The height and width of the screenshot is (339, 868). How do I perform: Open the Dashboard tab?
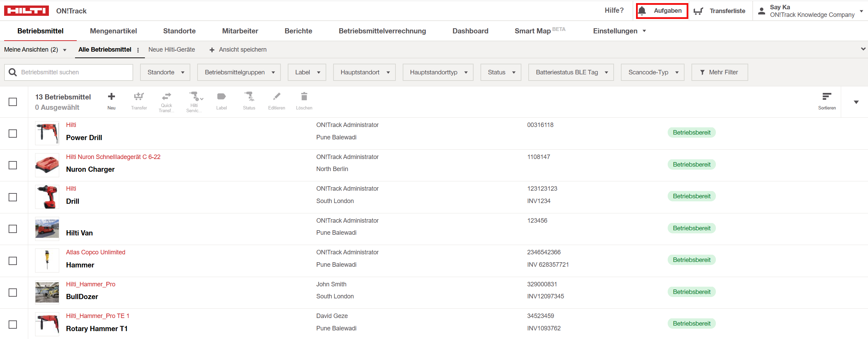pyautogui.click(x=470, y=31)
